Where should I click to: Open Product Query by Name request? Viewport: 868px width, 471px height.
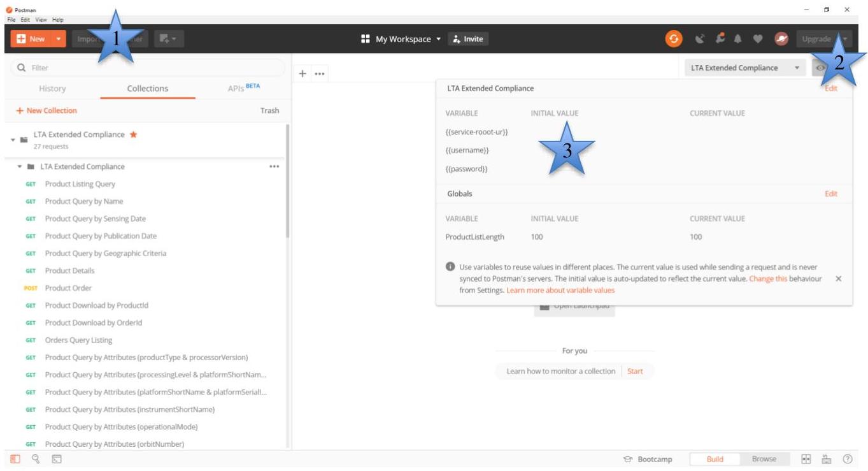(84, 201)
